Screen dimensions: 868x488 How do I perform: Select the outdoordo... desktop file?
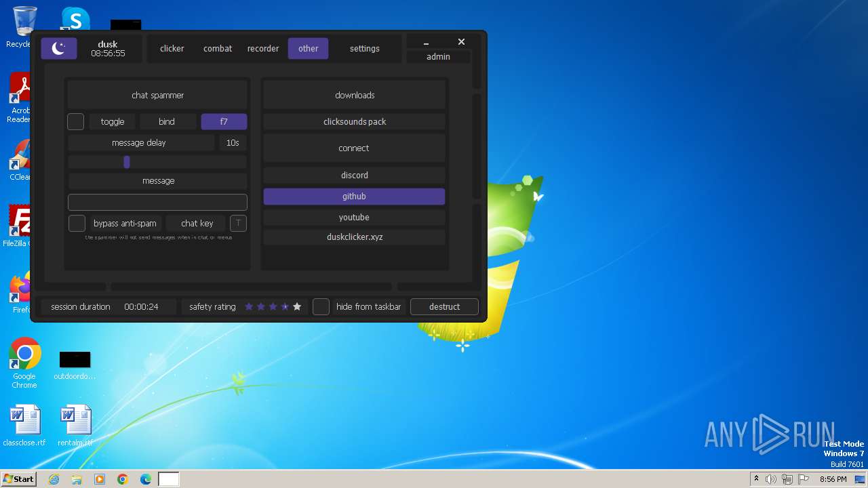click(75, 365)
